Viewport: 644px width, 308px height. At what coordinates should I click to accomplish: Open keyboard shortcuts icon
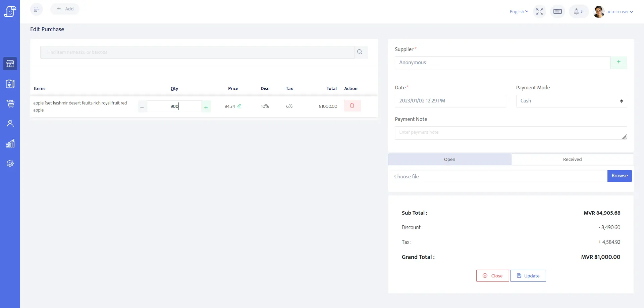point(557,12)
